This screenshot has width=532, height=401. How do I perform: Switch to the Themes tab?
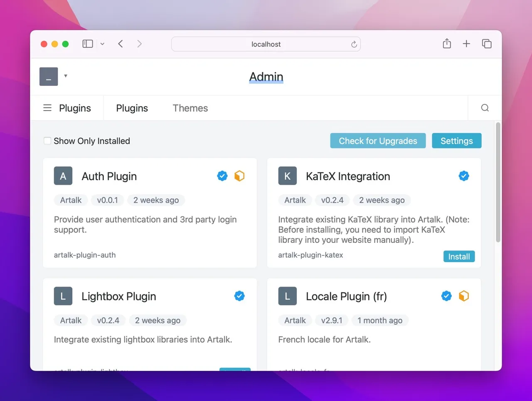(x=190, y=108)
